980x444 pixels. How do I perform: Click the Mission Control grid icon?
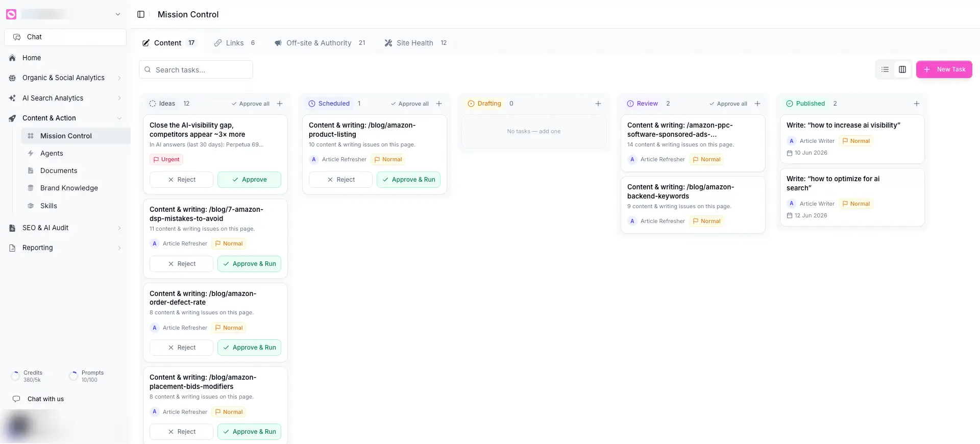[31, 136]
